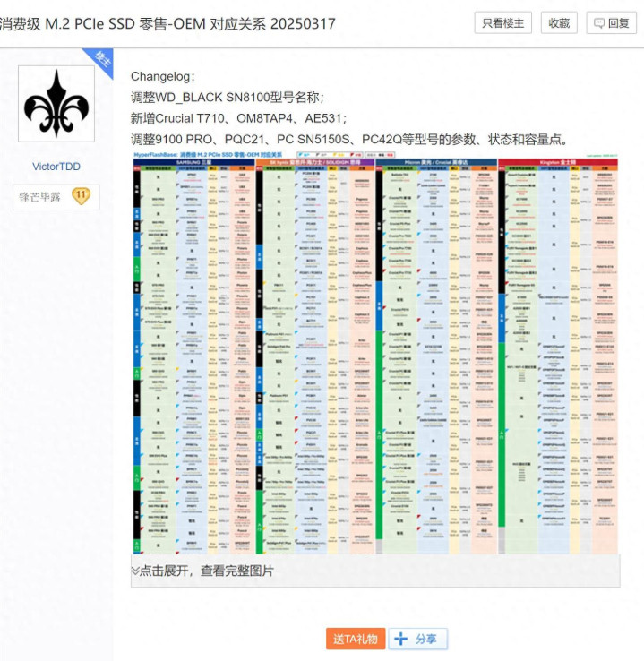Click the 楼主 corner ribbon on the avatar
644x661 pixels.
point(101,62)
